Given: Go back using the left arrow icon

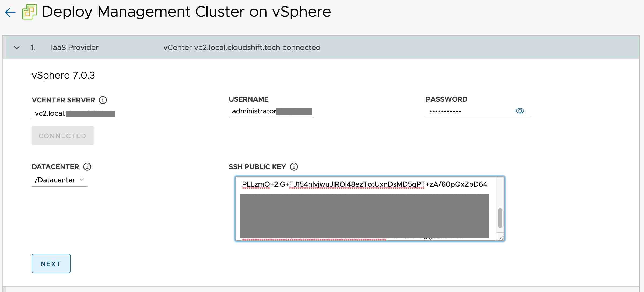Looking at the screenshot, I should pyautogui.click(x=10, y=12).
